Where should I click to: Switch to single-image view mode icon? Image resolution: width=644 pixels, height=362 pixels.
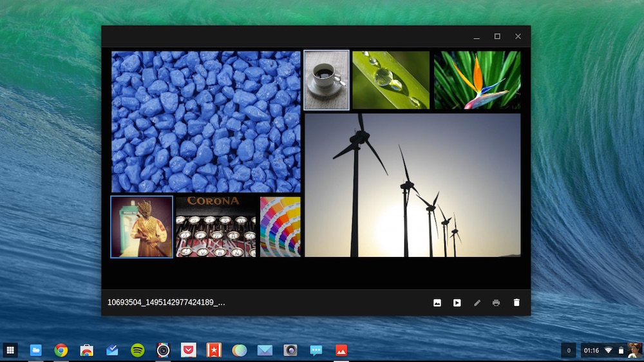tap(437, 303)
